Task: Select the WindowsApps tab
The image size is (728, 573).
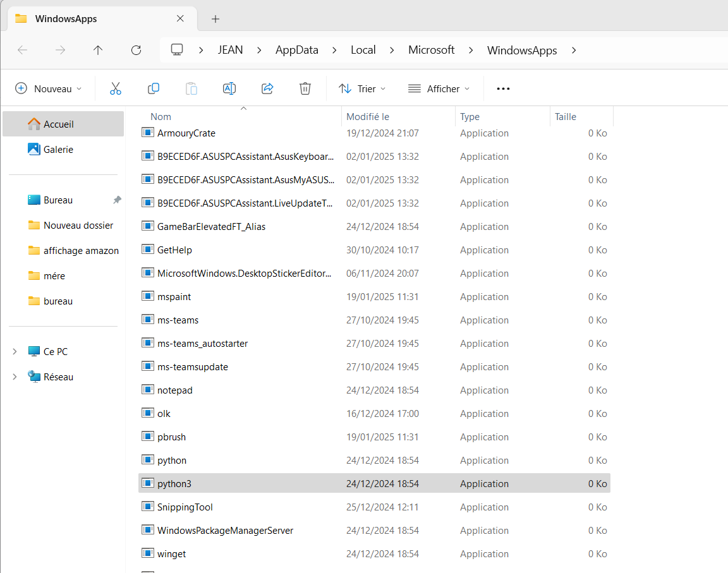Action: pyautogui.click(x=102, y=19)
